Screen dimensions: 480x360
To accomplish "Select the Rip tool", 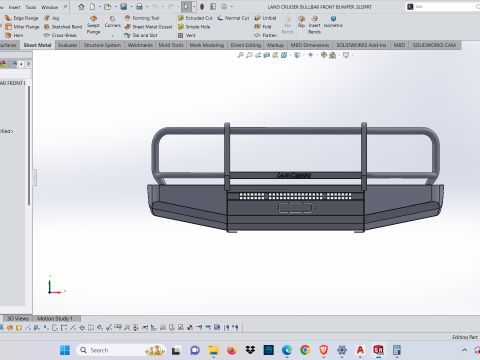I will 301,21.
